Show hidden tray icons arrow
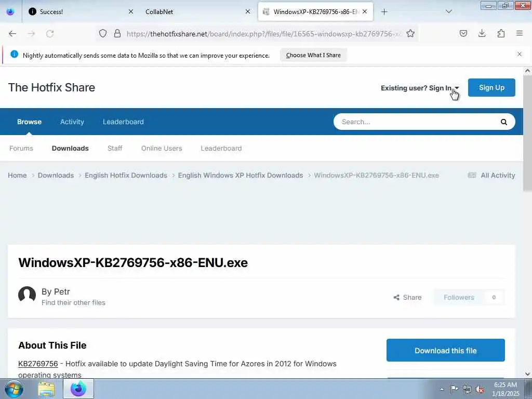The height and width of the screenshot is (399, 532). tap(442, 389)
